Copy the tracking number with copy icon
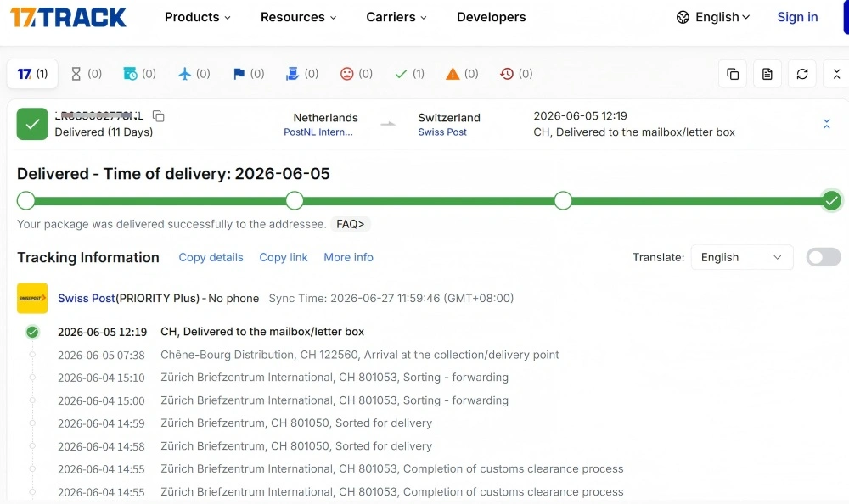 point(159,116)
